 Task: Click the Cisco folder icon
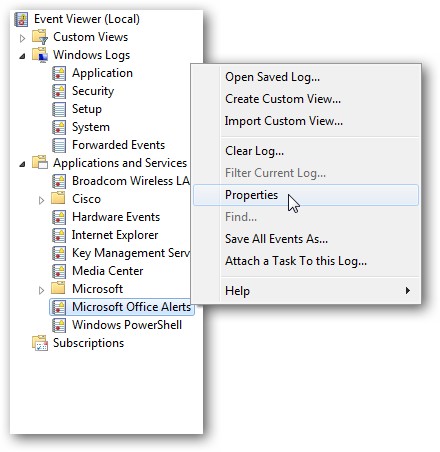(x=58, y=198)
